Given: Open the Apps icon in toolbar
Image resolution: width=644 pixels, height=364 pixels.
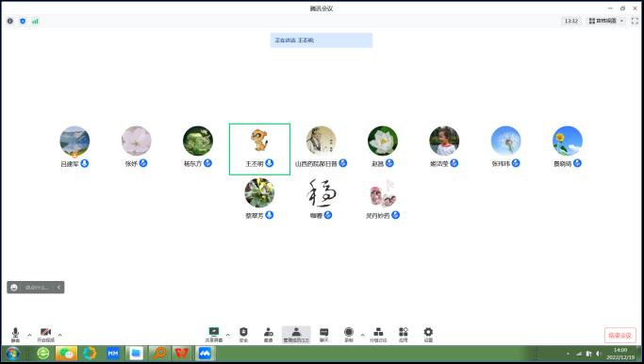Looking at the screenshot, I should click(404, 335).
